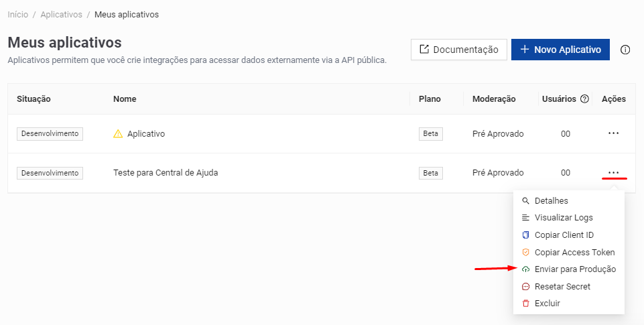The height and width of the screenshot is (325, 644).
Task: Click the Teste para Central de Ajuda name
Action: coord(166,173)
